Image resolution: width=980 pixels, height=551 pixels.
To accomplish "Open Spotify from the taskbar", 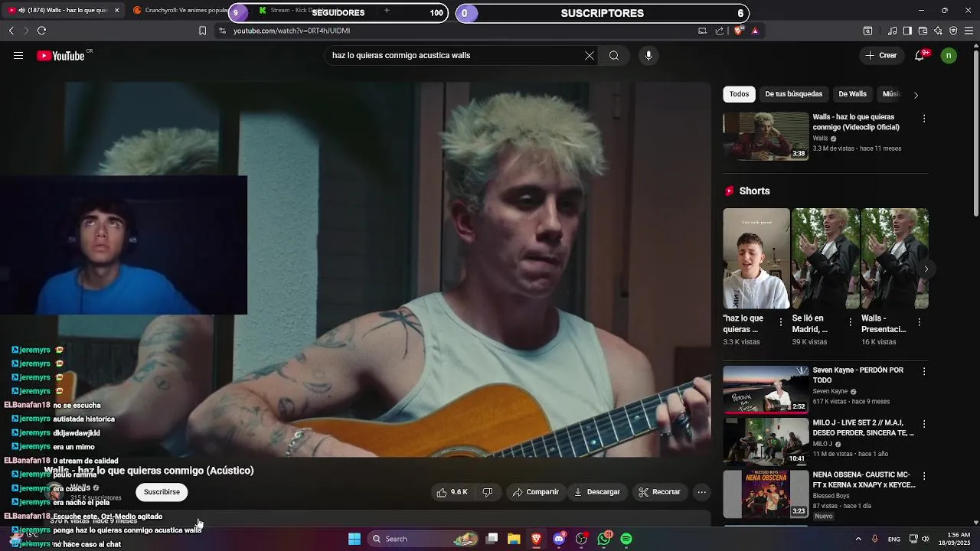I will click(x=626, y=539).
